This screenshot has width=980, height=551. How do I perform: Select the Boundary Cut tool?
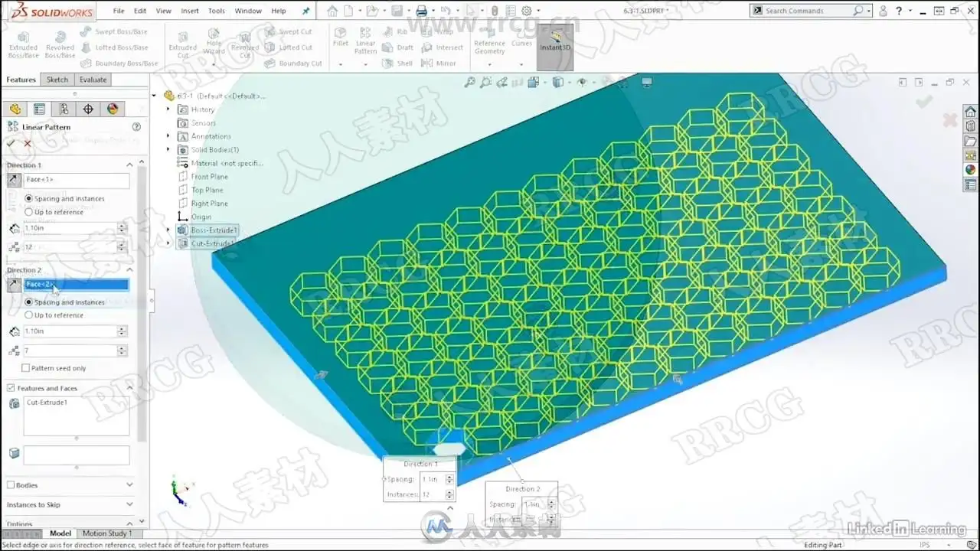pyautogui.click(x=294, y=64)
